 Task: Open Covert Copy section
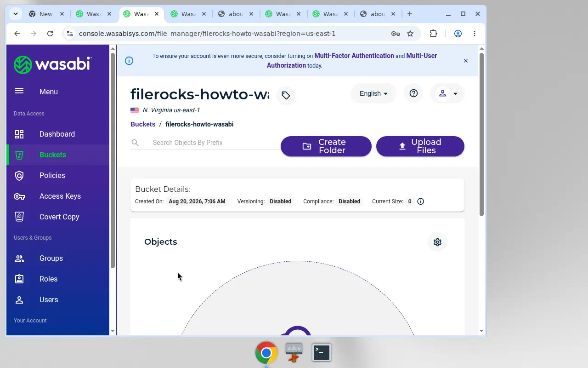point(58,217)
